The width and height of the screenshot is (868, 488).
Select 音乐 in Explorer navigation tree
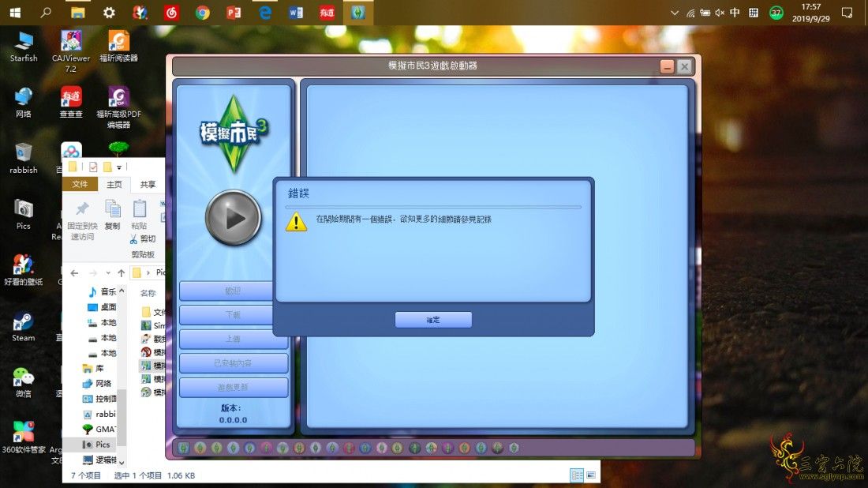pos(101,291)
